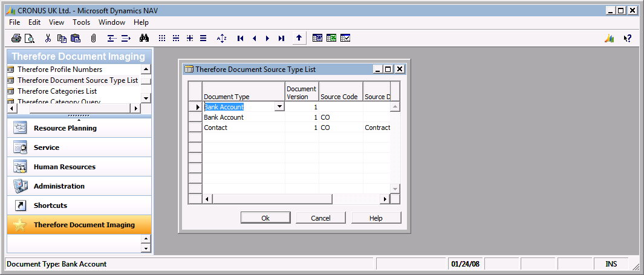The height and width of the screenshot is (275, 644).
Task: Click the left-pointing indent arrow icon
Action: point(112,38)
